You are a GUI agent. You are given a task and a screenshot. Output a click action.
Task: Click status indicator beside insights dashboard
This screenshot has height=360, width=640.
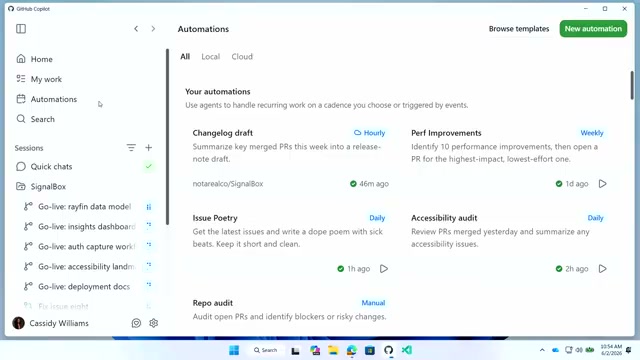click(149, 225)
